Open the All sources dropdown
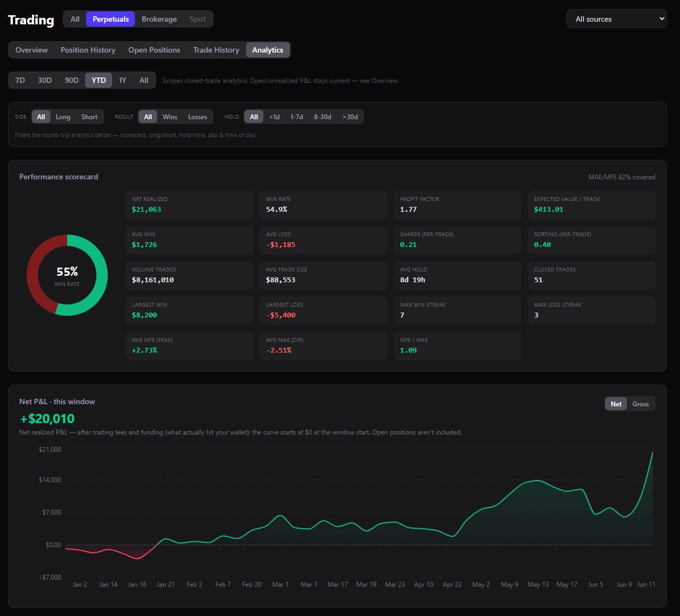Image resolution: width=680 pixels, height=616 pixels. pos(617,19)
